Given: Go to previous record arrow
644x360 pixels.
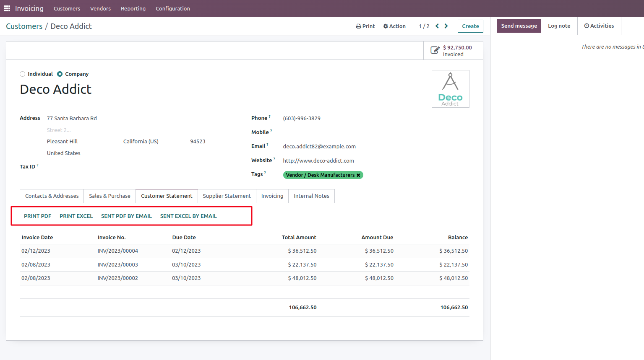Looking at the screenshot, I should [x=437, y=26].
